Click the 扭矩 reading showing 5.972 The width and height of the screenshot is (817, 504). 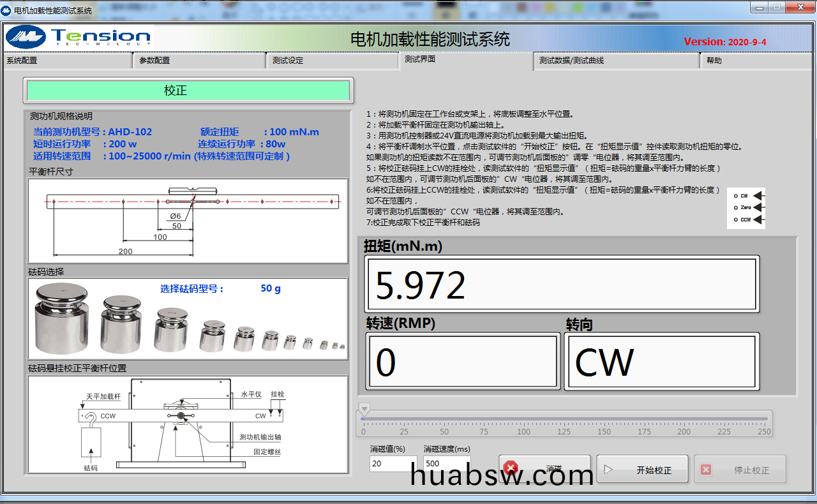tap(561, 285)
